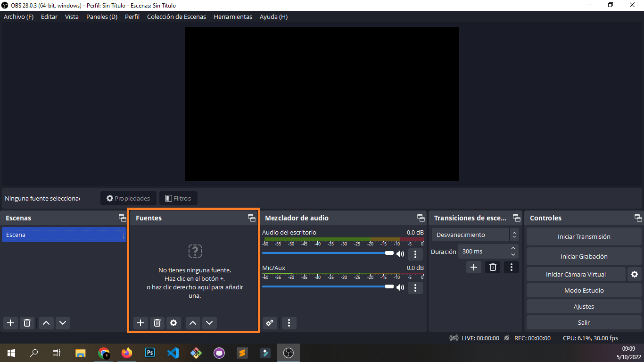Open virtual camera settings gear icon
The image size is (644, 362).
(635, 274)
